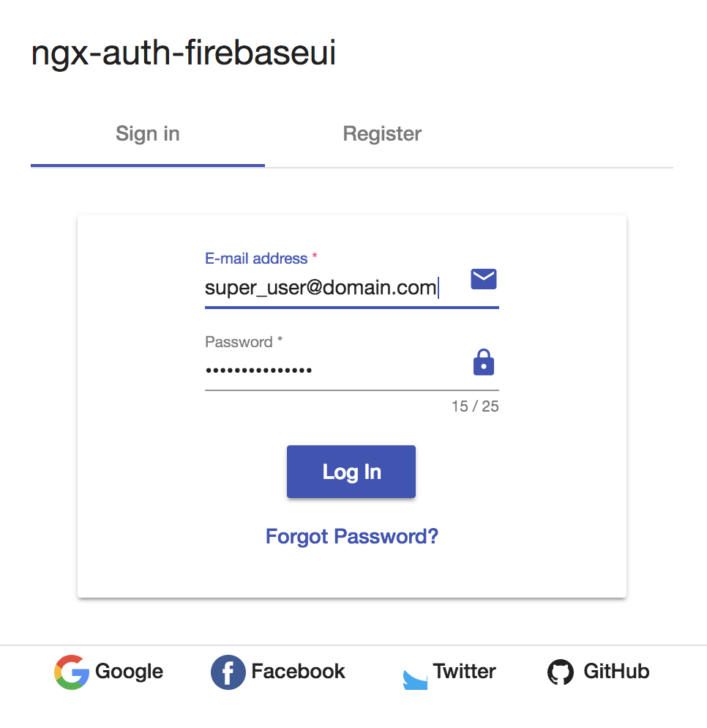707x728 pixels.
Task: Select the GitHub octocat icon
Action: [561, 672]
